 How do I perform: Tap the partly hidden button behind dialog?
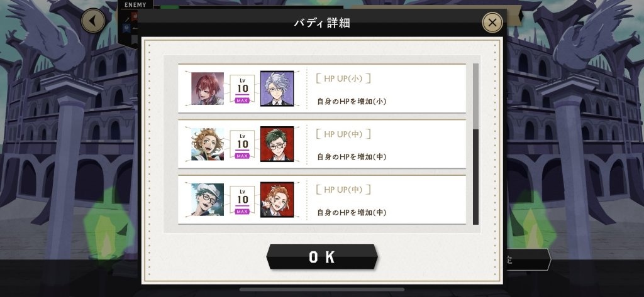tap(527, 260)
